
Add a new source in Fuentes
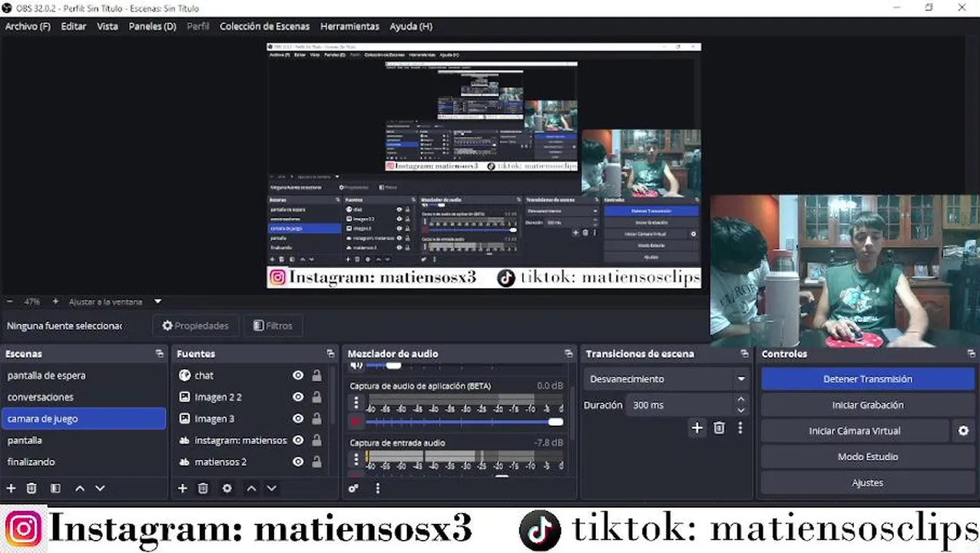coord(182,488)
